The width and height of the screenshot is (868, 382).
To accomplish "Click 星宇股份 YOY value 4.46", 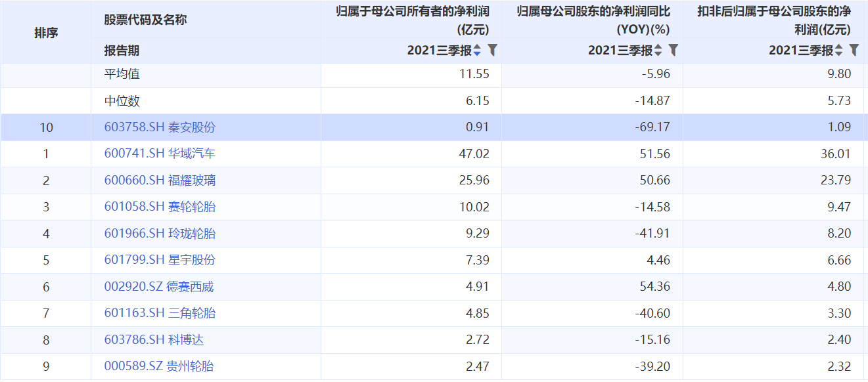I will (x=658, y=260).
